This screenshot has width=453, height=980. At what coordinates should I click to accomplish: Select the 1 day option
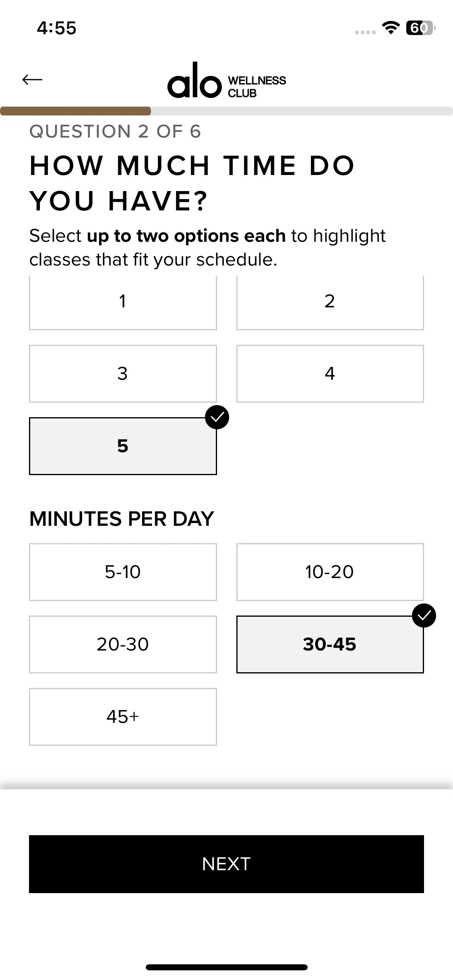(x=123, y=302)
